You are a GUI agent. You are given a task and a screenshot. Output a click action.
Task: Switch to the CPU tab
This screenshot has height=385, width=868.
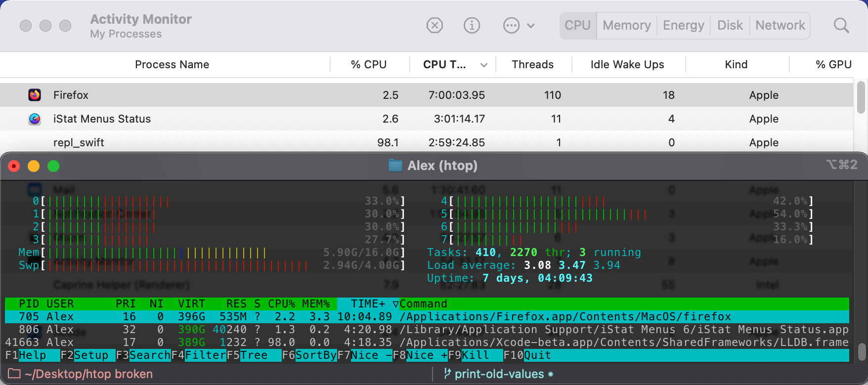(x=577, y=25)
